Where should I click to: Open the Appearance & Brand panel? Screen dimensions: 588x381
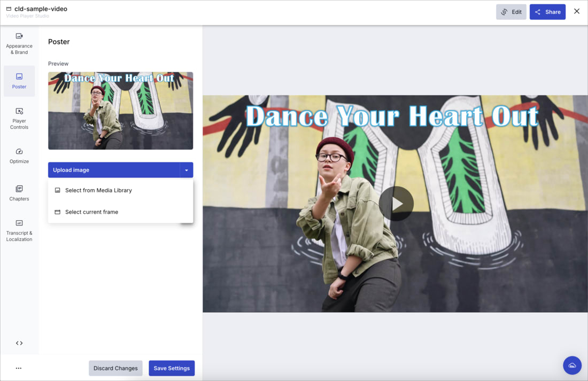[x=19, y=43]
